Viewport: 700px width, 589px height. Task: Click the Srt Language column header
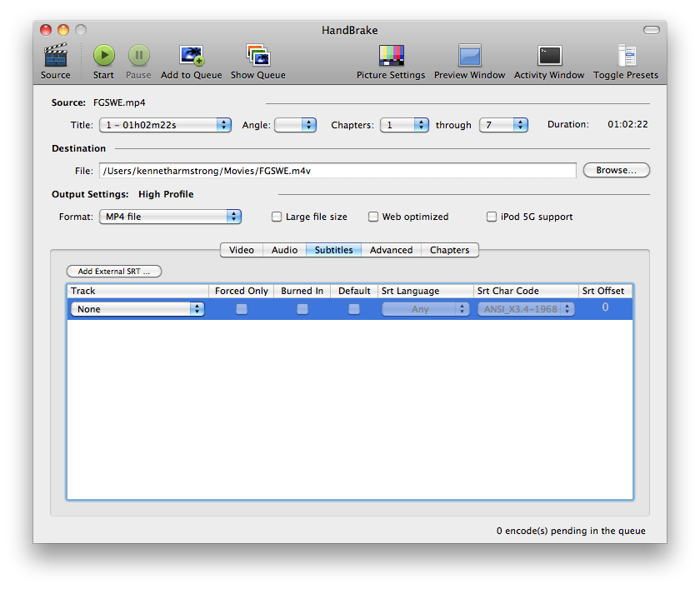click(x=426, y=291)
